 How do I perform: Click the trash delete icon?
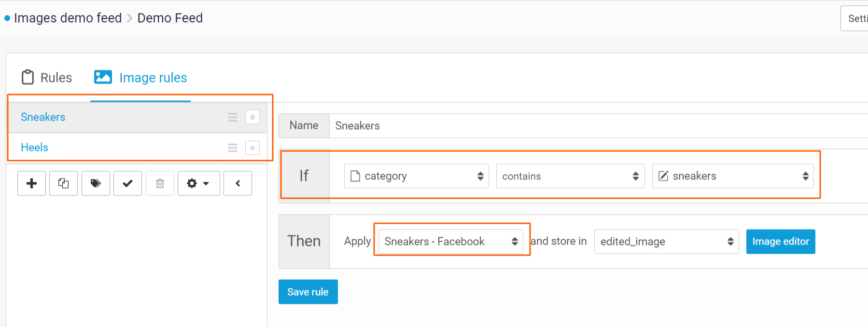pyautogui.click(x=160, y=183)
